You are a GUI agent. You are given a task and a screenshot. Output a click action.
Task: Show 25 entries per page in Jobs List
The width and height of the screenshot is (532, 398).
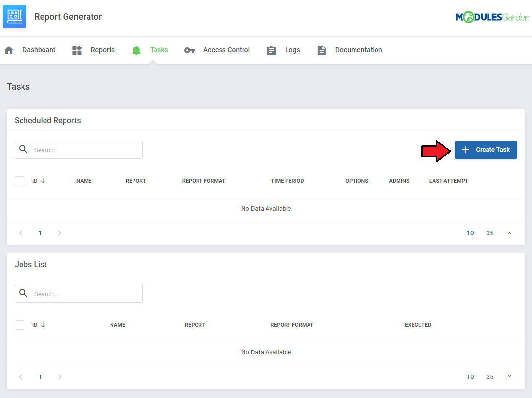click(x=490, y=377)
